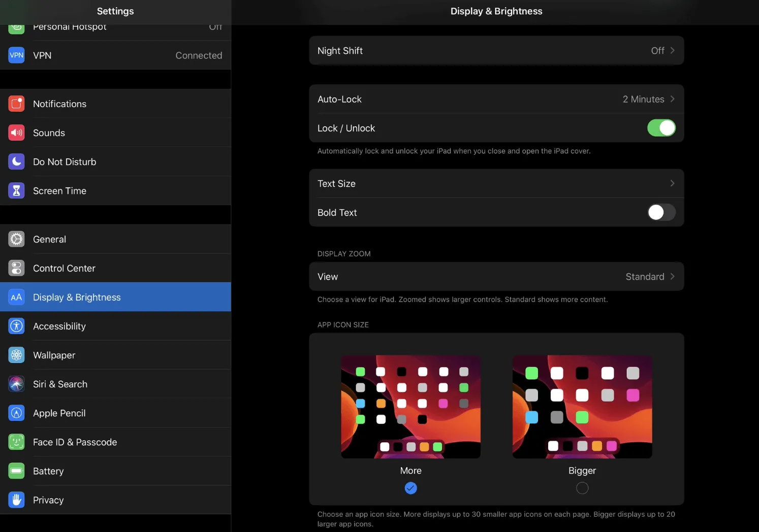Open General settings
759x532 pixels.
click(115, 239)
